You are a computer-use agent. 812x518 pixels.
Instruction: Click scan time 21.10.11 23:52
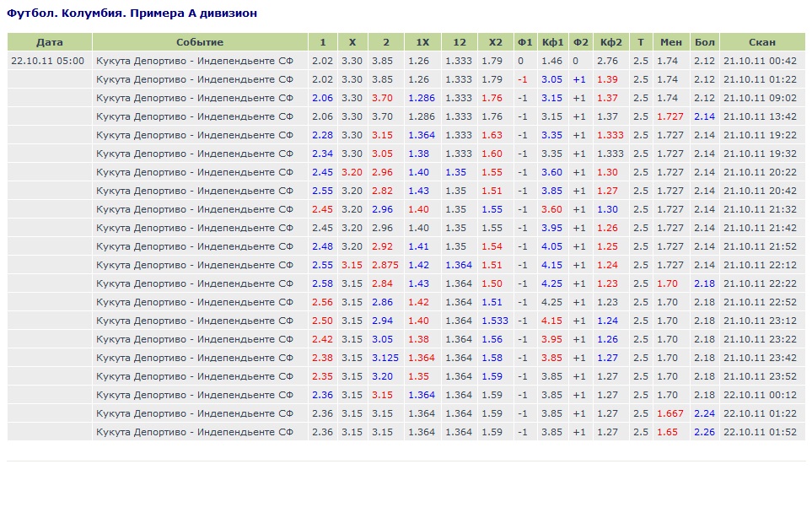click(761, 376)
